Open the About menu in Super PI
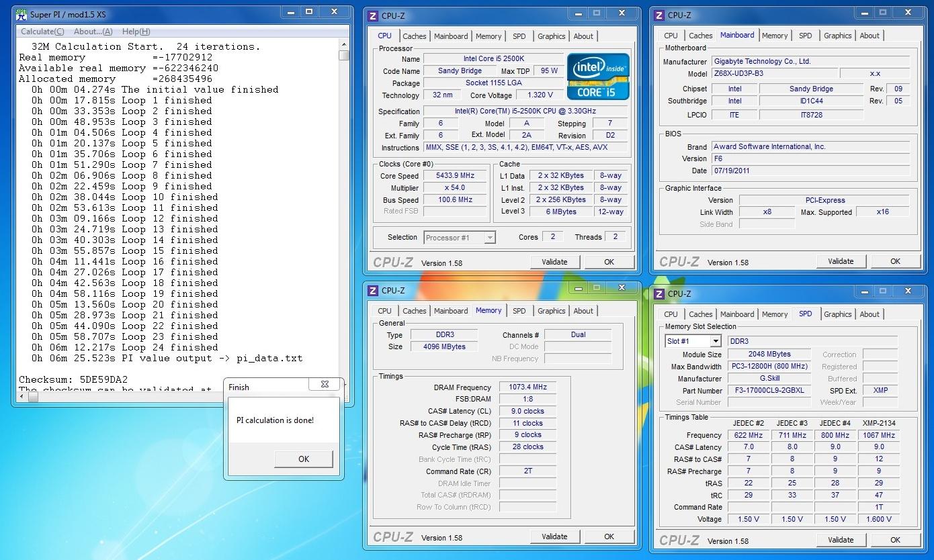Viewport: 934px width, 560px height. pos(93,32)
